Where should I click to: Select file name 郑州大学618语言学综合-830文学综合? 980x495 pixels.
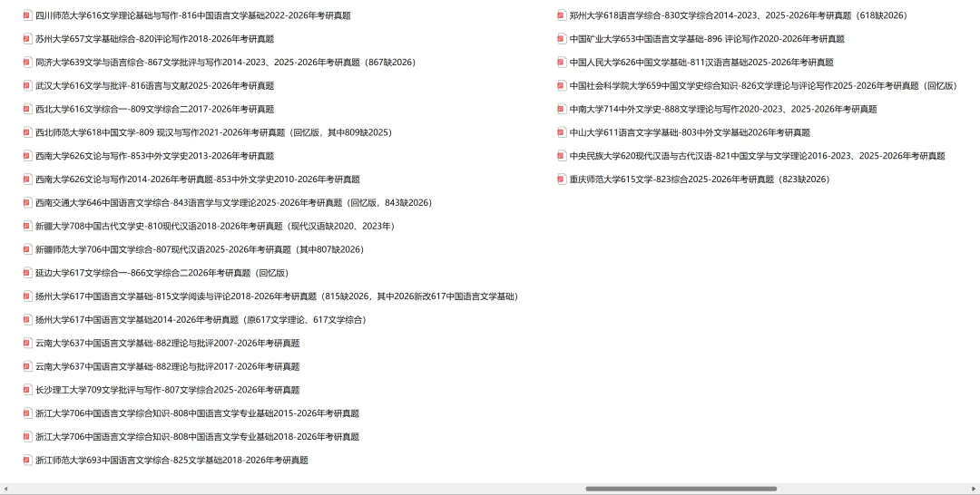738,15
